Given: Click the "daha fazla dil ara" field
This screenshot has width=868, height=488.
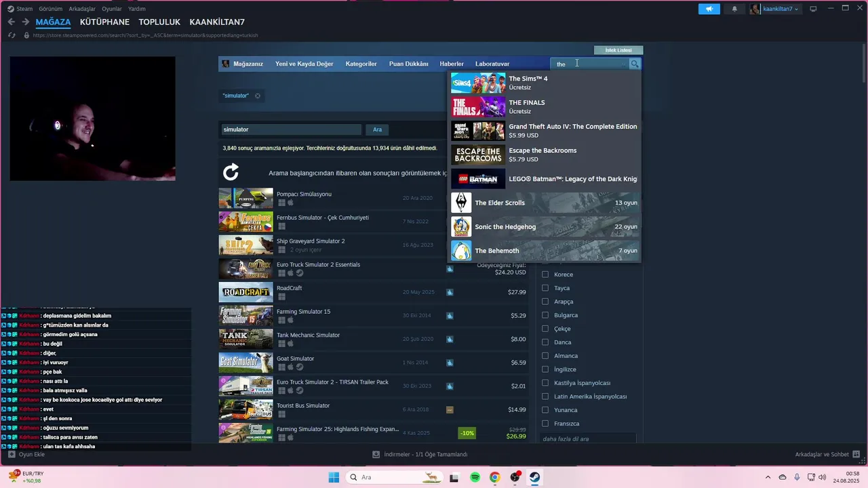Looking at the screenshot, I should point(588,439).
